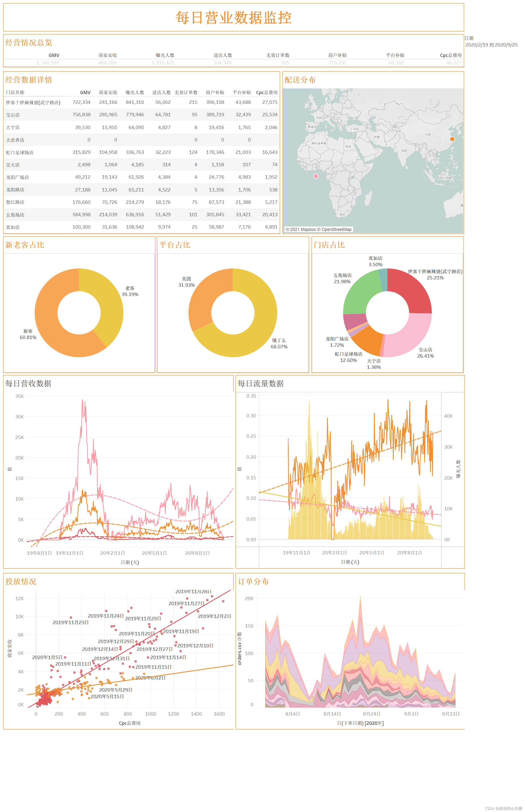
Task: Click the overview 进店人数 value 104,348
Action: (223, 63)
